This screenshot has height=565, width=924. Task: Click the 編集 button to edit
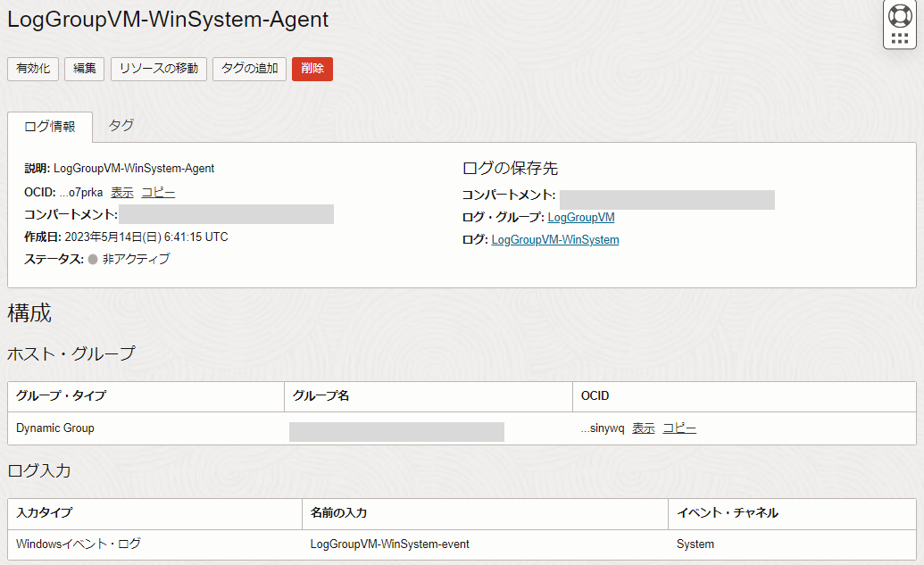point(83,69)
